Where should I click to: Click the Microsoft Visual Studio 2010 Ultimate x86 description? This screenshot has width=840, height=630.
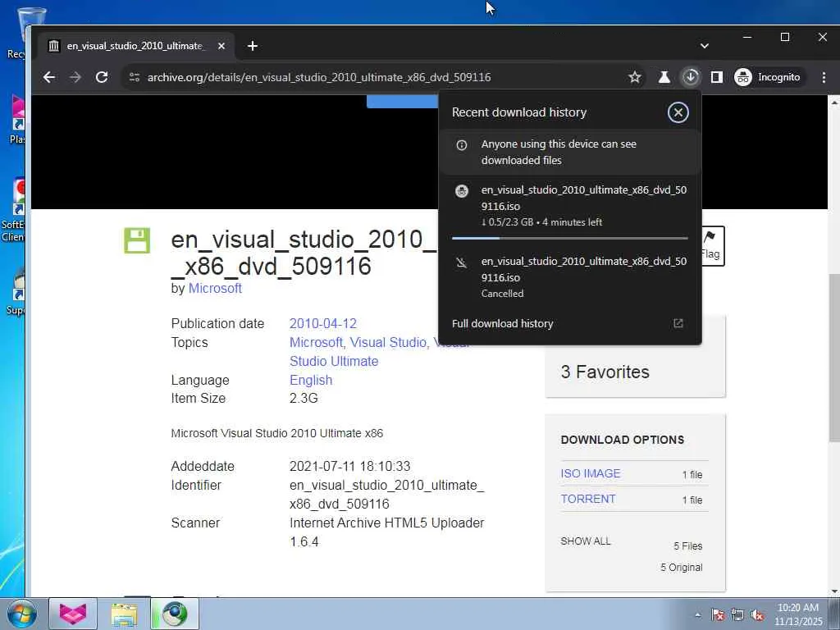coord(277,433)
